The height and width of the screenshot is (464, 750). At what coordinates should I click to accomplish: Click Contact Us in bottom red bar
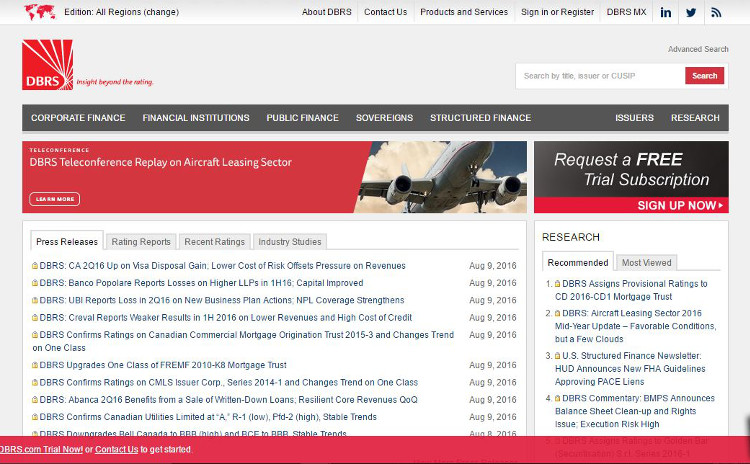pyautogui.click(x=116, y=450)
